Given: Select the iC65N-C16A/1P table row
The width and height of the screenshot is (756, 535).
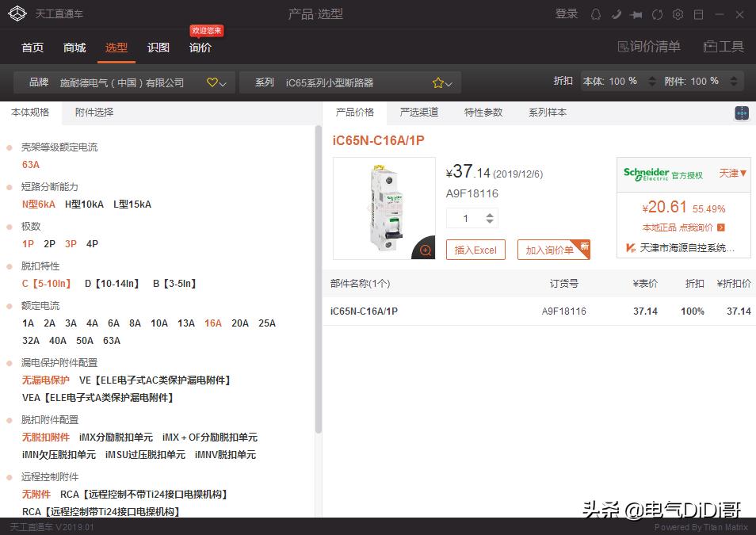Looking at the screenshot, I should (539, 311).
